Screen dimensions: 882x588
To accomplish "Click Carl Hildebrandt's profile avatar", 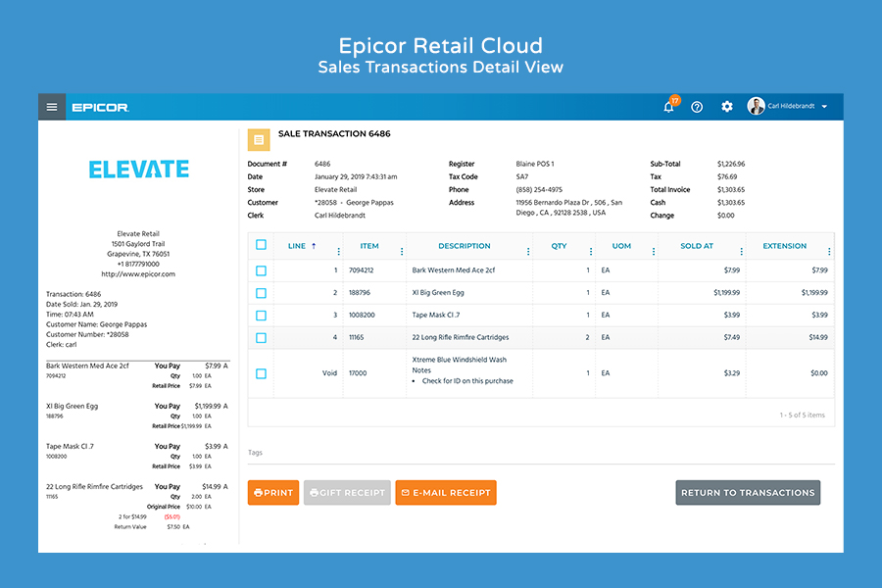I will coord(756,107).
